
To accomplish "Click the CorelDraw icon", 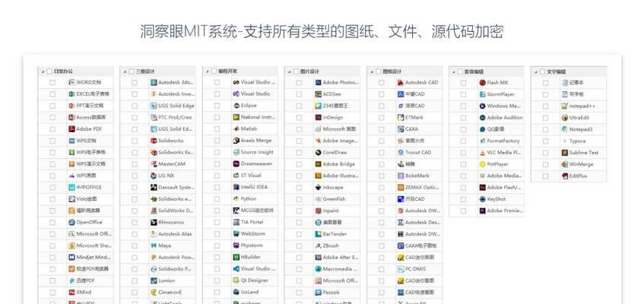I will click(x=318, y=153).
